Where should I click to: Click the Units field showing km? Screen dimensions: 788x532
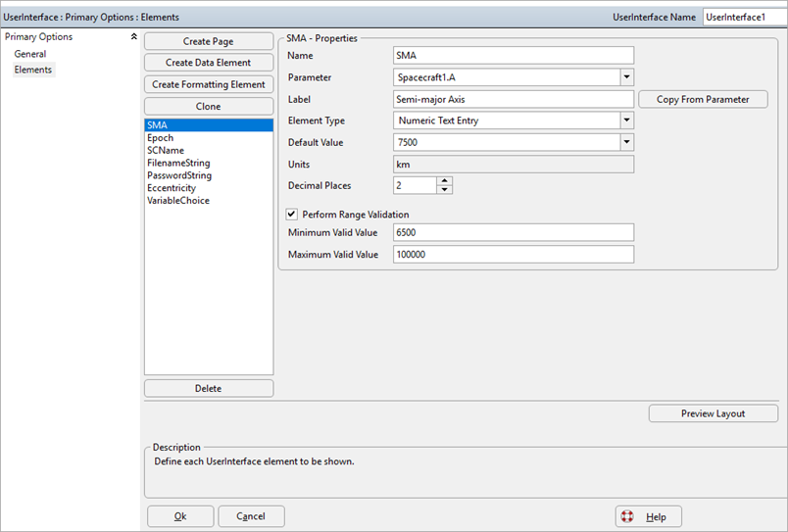[x=514, y=165]
